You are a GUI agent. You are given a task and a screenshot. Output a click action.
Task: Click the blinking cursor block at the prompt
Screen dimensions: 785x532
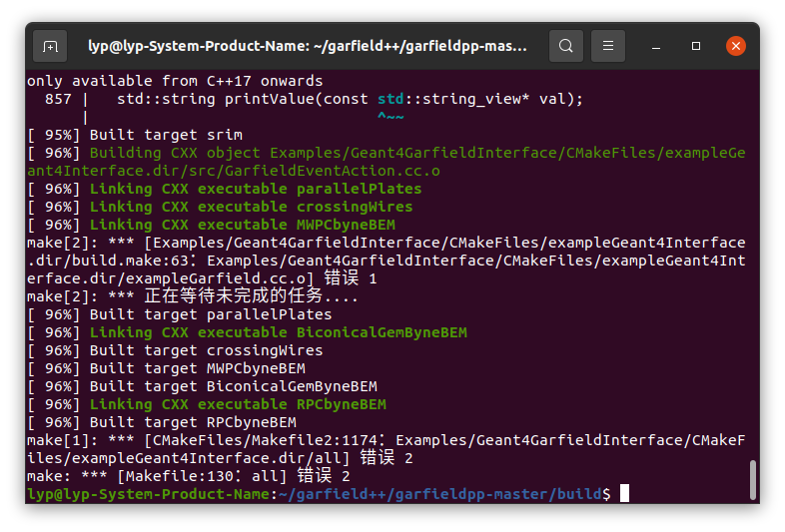click(624, 493)
